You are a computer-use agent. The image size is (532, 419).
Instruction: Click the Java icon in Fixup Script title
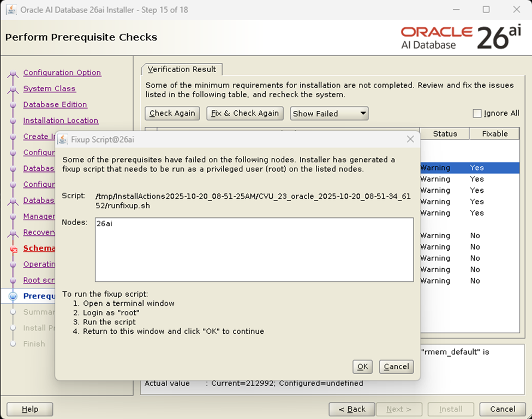tap(62, 139)
